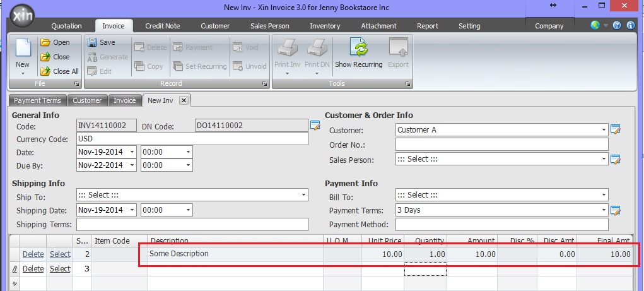
Task: Click the Payment Method input field
Action: [x=502, y=225]
